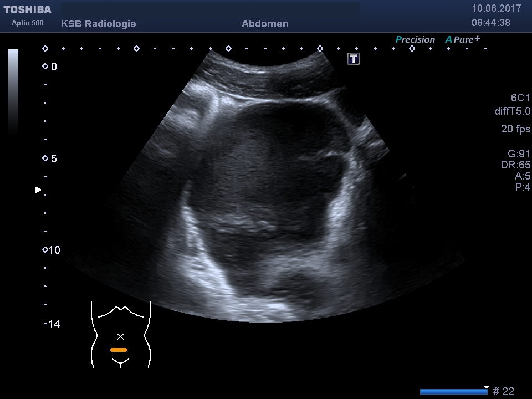
Task: Click the TOSHIBA logo
Action: pyautogui.click(x=28, y=9)
